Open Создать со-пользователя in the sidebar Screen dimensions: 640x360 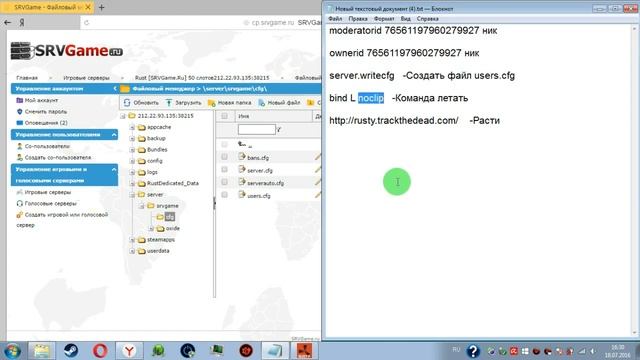[x=58, y=158]
